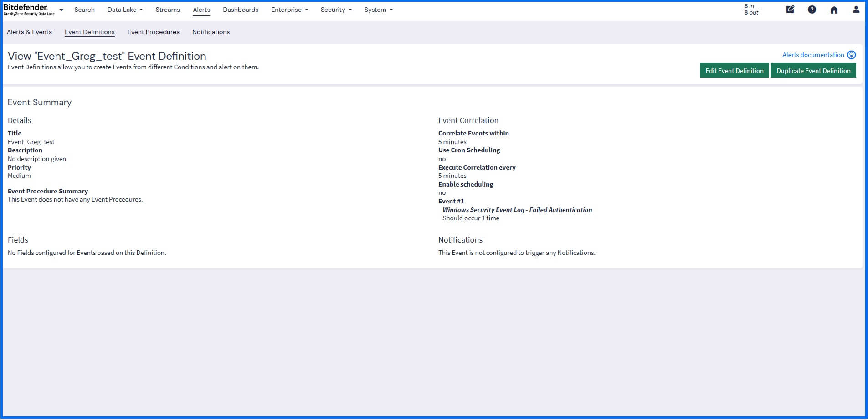View the 8 in 8 out throughput indicator
The width and height of the screenshot is (868, 420).
[x=751, y=10]
